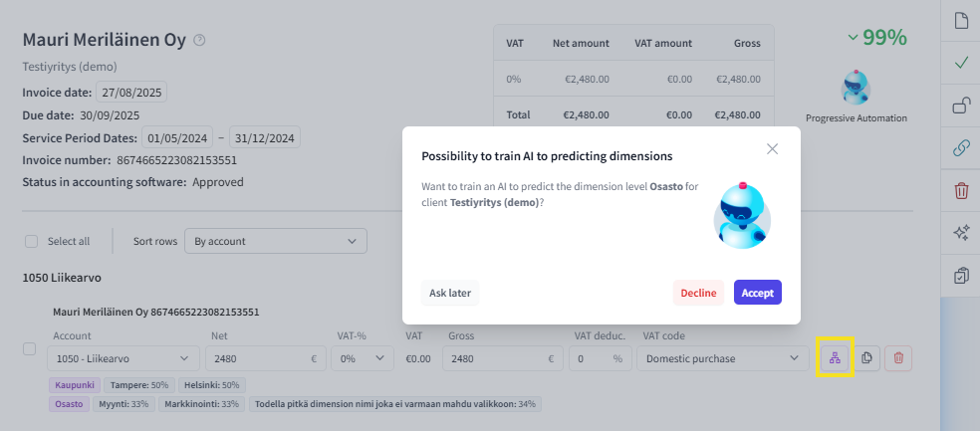The image size is (980, 431).
Task: Open the Sort rows By account dropdown
Action: (x=275, y=241)
